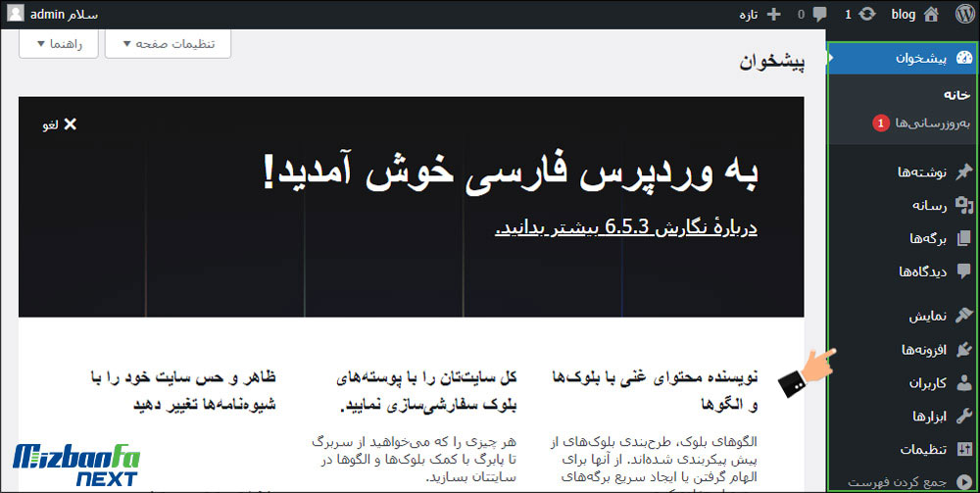
Task: Click paragraph starting الگوهای بلوک، طرح‌بندی
Action: (655, 463)
